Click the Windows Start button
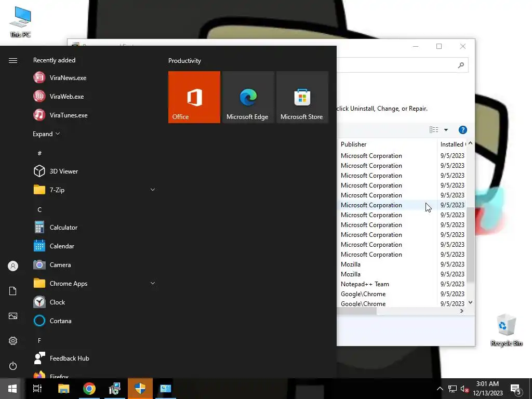The width and height of the screenshot is (532, 399). tap(12, 389)
